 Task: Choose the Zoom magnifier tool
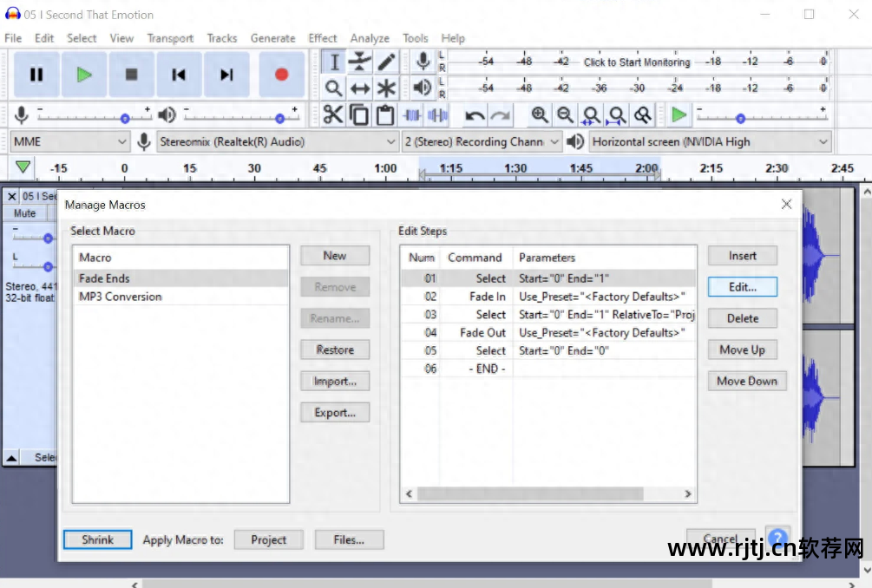333,88
